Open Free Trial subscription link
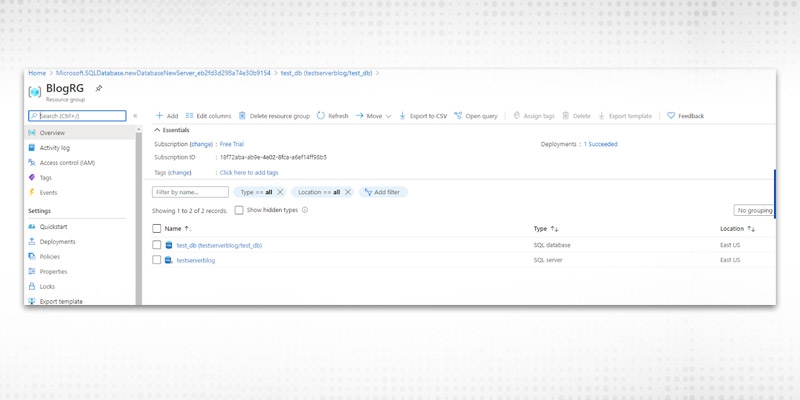Viewport: 800px width, 400px height. (232, 144)
